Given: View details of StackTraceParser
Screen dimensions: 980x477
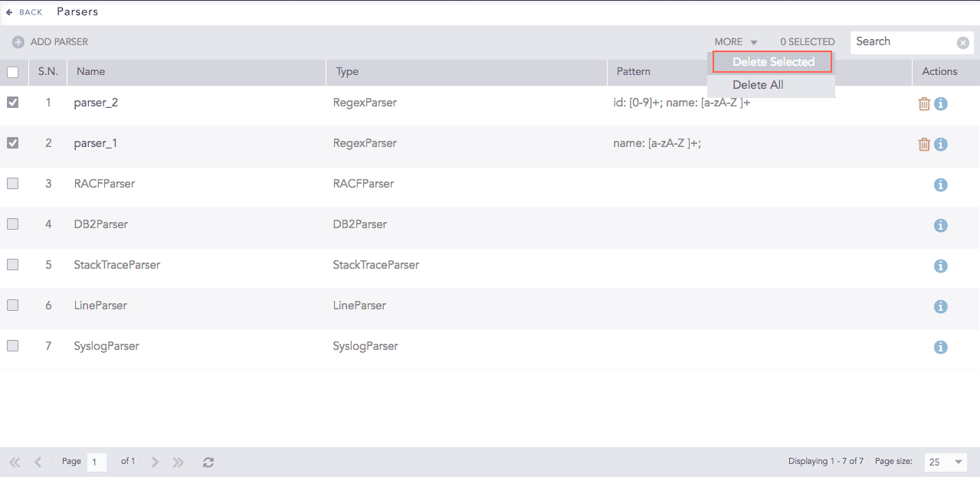Looking at the screenshot, I should (940, 266).
